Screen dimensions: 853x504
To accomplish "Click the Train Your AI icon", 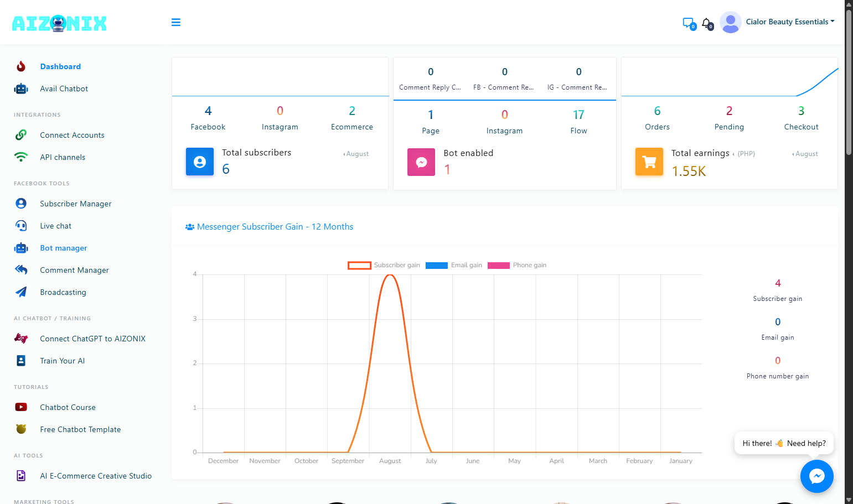I will [x=21, y=361].
